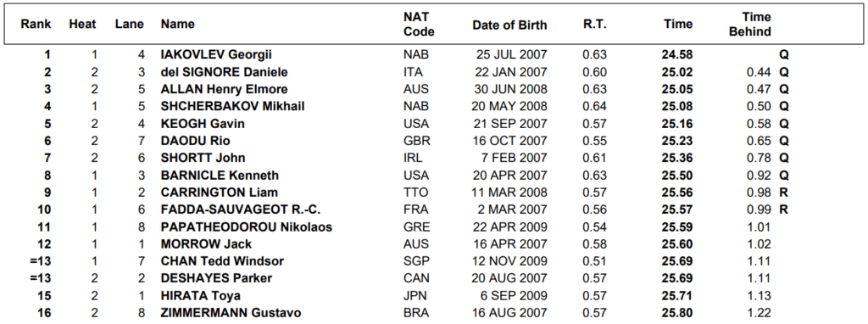
Task: Click the Date of Birth header
Action: (x=509, y=25)
